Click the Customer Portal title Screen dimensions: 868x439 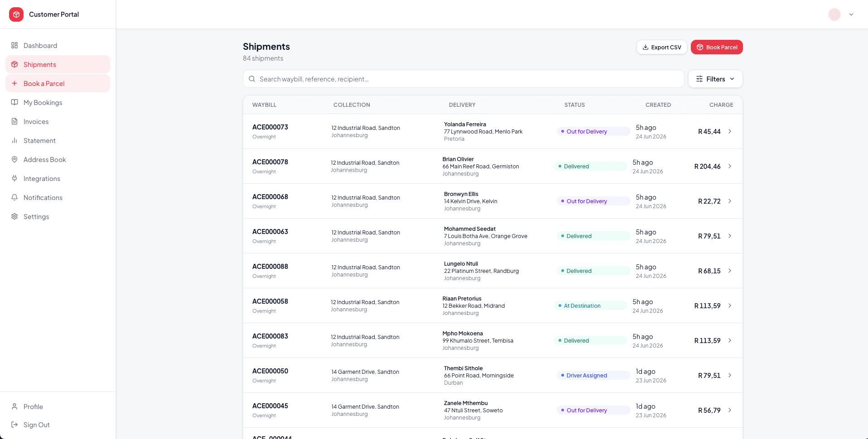tap(54, 14)
